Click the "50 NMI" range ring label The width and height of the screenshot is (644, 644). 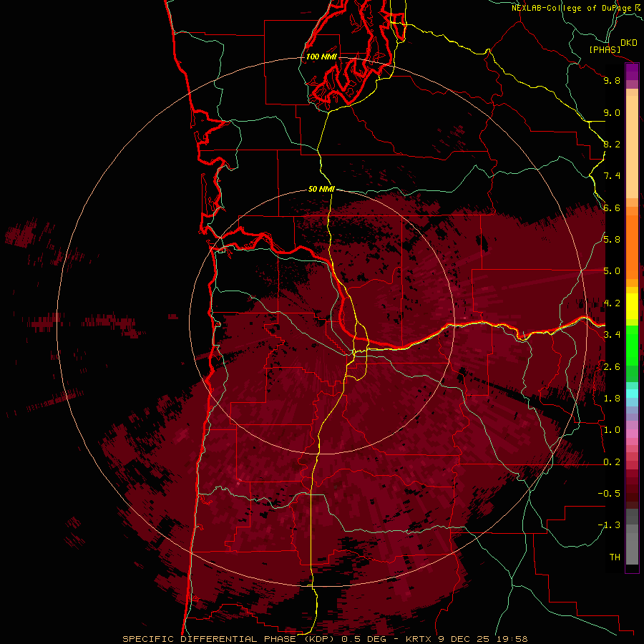coord(321,189)
